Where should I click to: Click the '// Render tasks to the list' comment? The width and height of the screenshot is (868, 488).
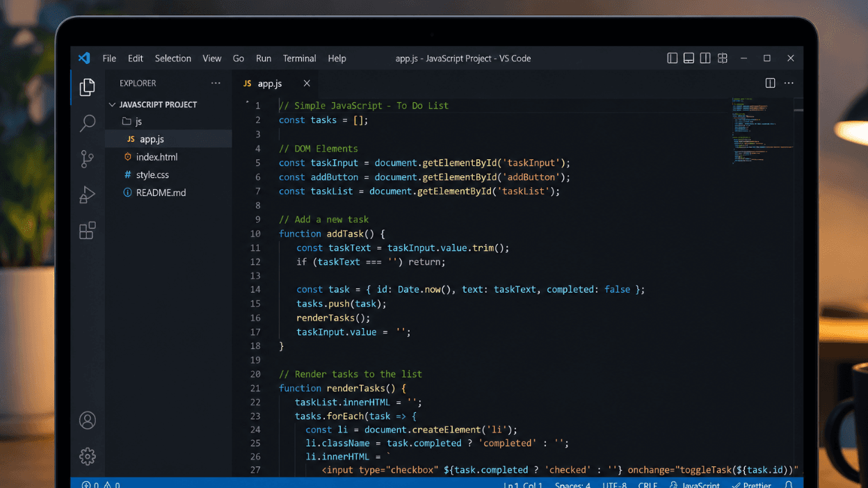point(351,374)
